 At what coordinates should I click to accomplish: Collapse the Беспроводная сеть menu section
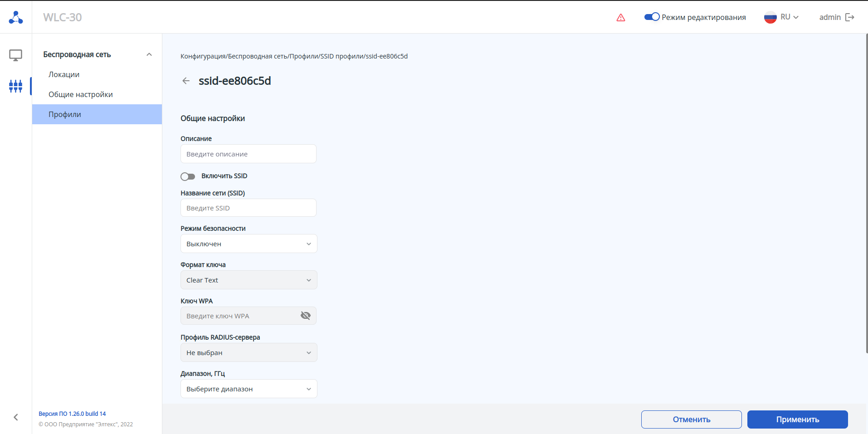(x=149, y=54)
